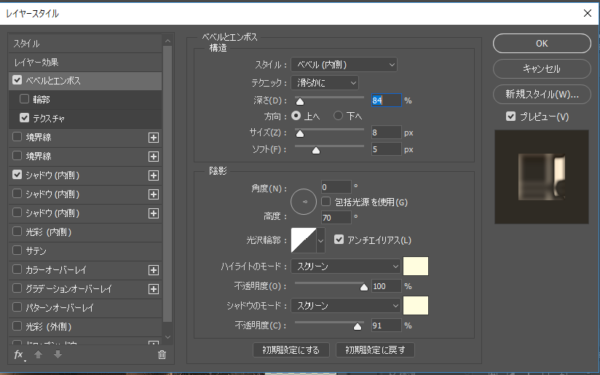
Task: Select ベベルとエンボス row label
Action: tap(53, 81)
